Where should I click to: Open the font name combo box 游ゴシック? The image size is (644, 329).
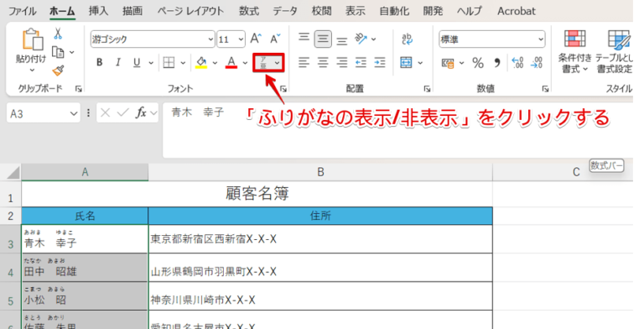(x=153, y=39)
